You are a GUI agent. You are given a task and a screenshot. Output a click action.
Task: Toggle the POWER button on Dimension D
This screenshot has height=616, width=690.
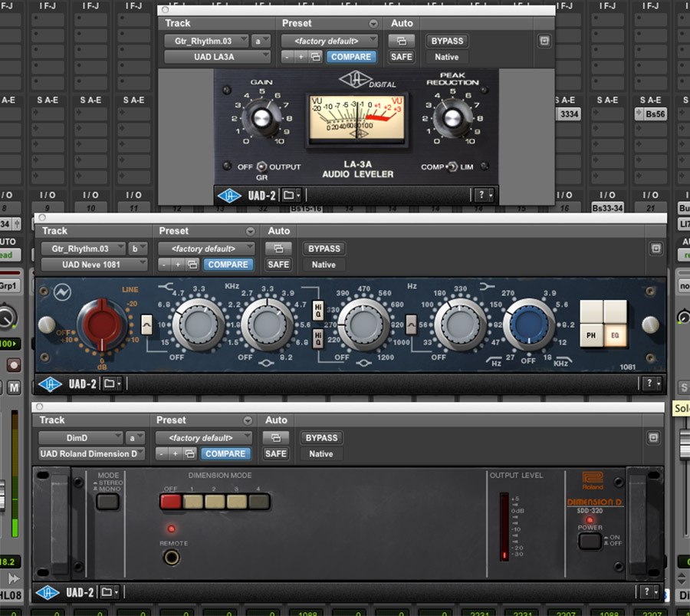[x=590, y=541]
